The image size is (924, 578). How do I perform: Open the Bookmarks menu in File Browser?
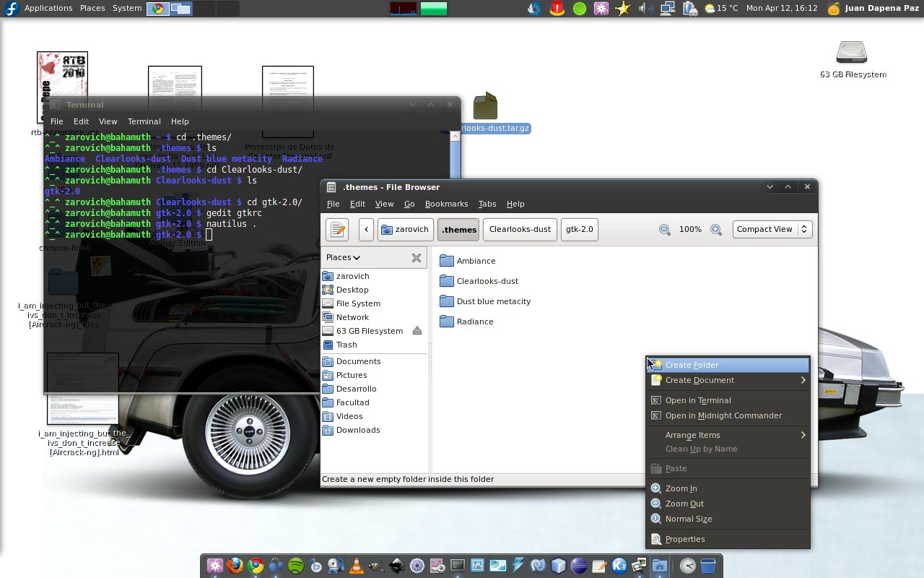[446, 204]
